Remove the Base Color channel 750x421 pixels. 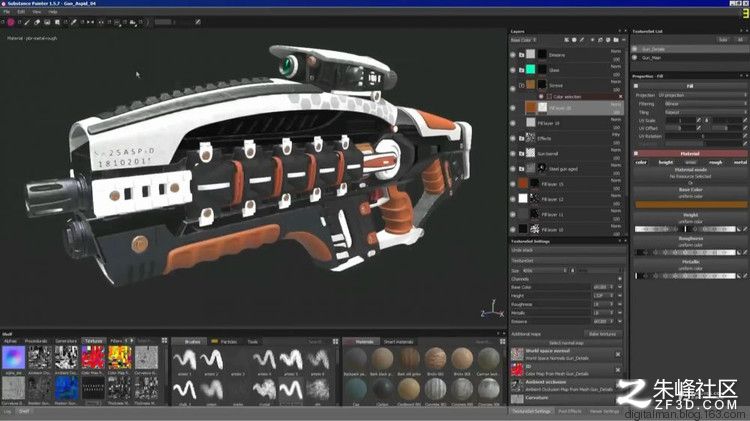pos(620,288)
